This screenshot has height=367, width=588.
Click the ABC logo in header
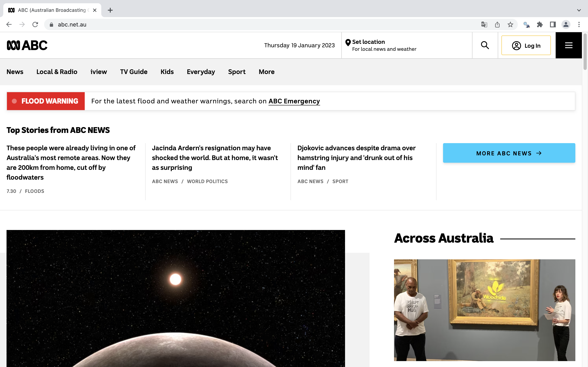[x=27, y=45]
